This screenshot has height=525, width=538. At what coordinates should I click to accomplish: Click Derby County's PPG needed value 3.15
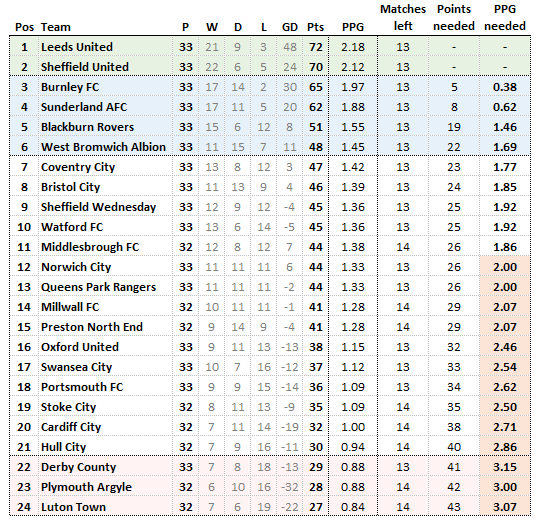(505, 467)
